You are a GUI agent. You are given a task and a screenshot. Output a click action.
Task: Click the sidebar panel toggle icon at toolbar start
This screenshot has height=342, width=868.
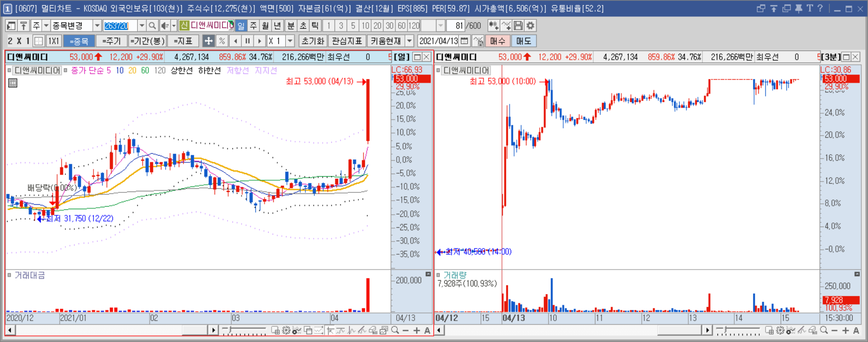pos(11,26)
